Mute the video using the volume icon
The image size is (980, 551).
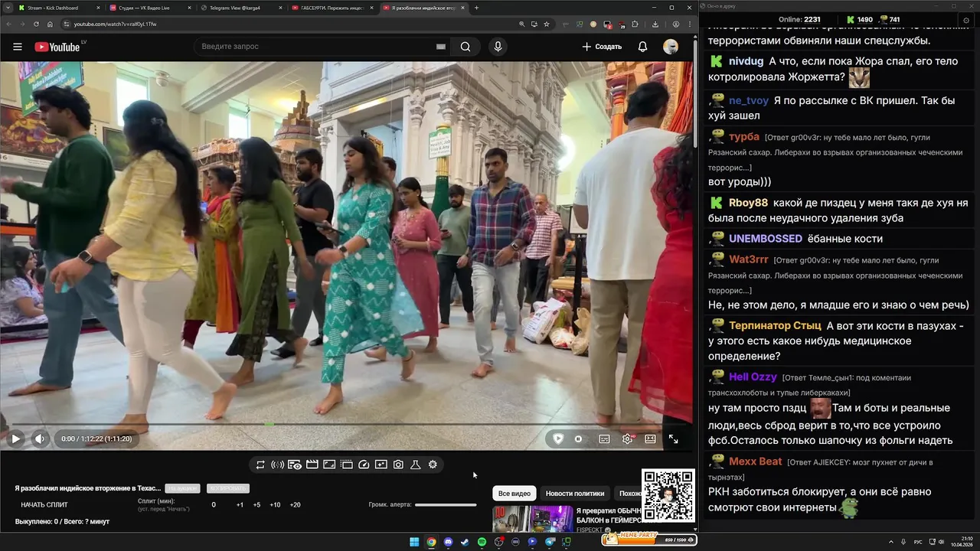pyautogui.click(x=40, y=439)
